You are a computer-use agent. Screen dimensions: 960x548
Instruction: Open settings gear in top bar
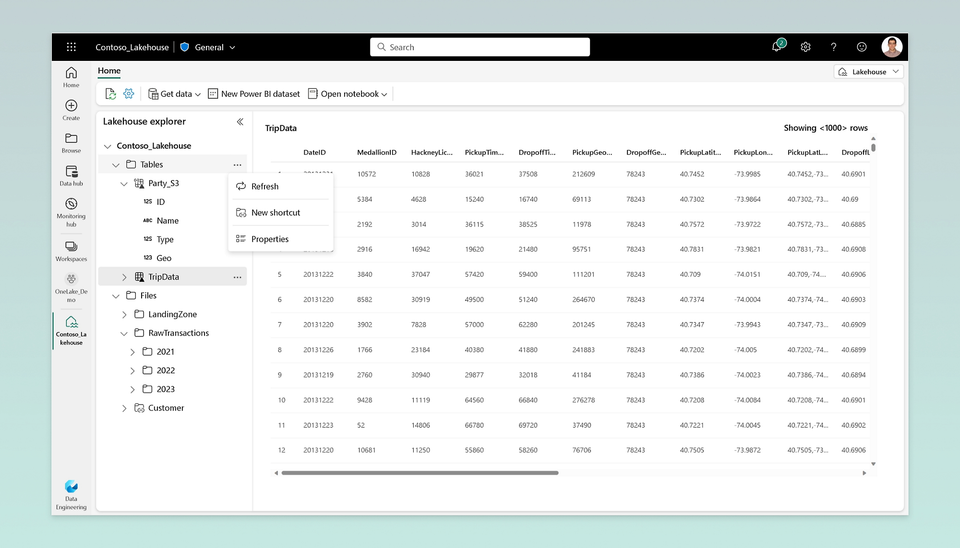[x=805, y=47]
